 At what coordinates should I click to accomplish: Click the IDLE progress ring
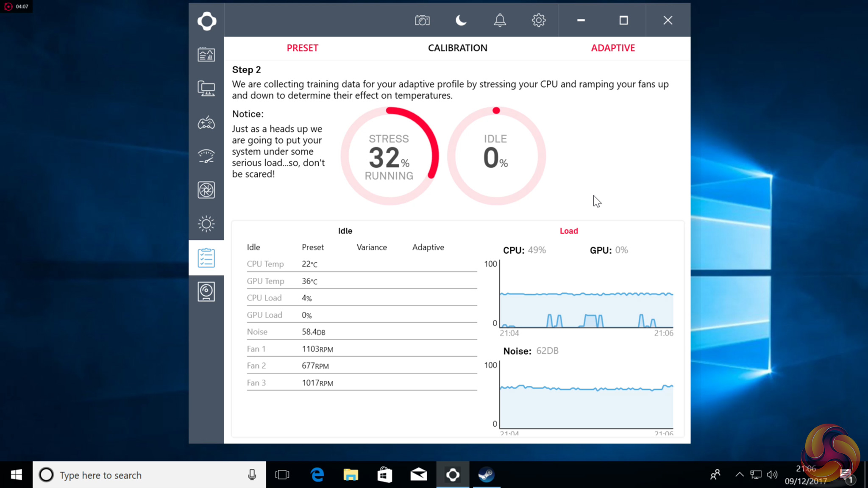(496, 156)
